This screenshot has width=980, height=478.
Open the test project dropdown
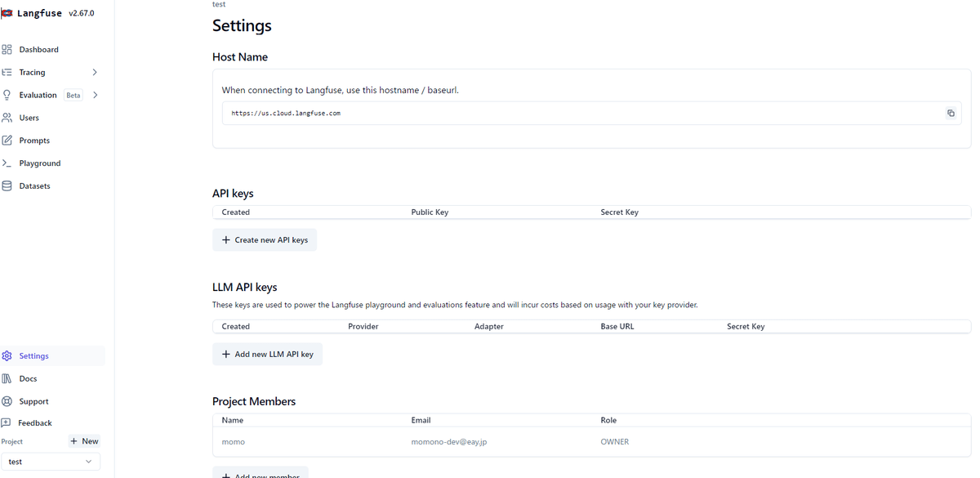pos(50,462)
